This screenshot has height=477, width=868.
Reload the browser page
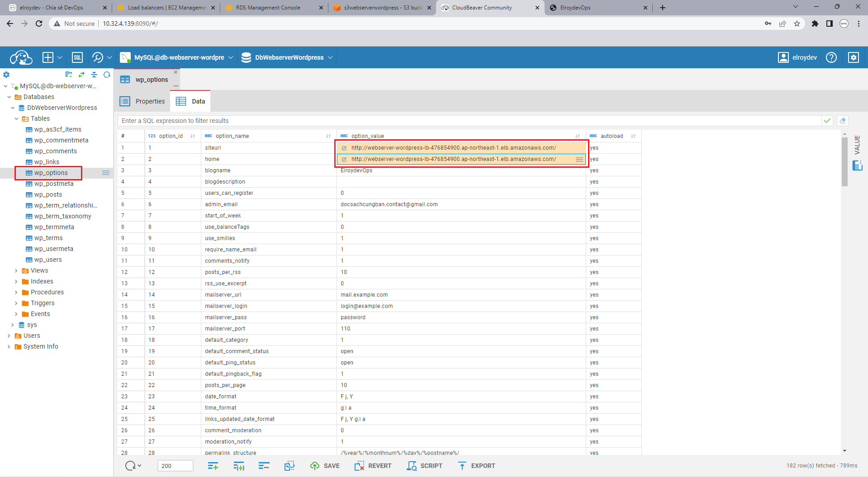pos(39,24)
